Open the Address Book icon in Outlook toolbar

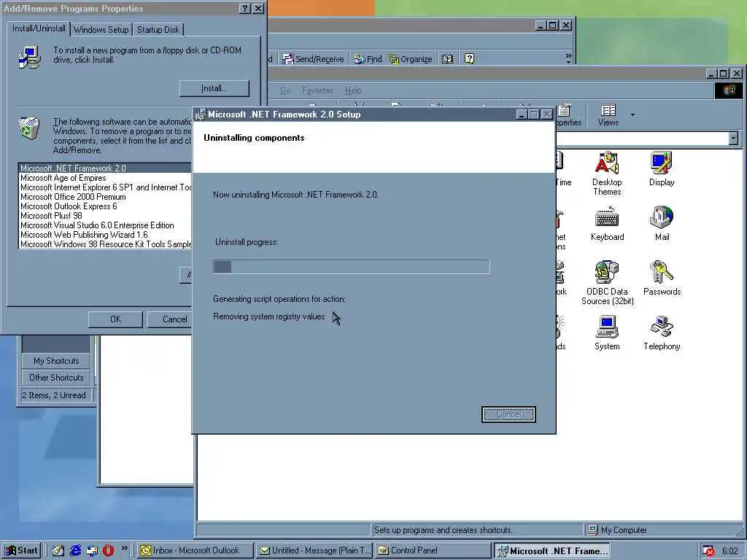(x=447, y=58)
